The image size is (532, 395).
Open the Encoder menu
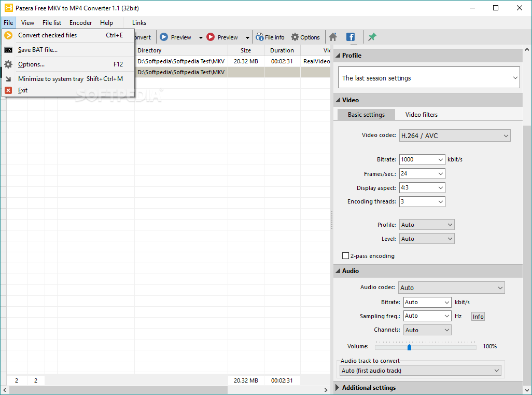(x=81, y=23)
